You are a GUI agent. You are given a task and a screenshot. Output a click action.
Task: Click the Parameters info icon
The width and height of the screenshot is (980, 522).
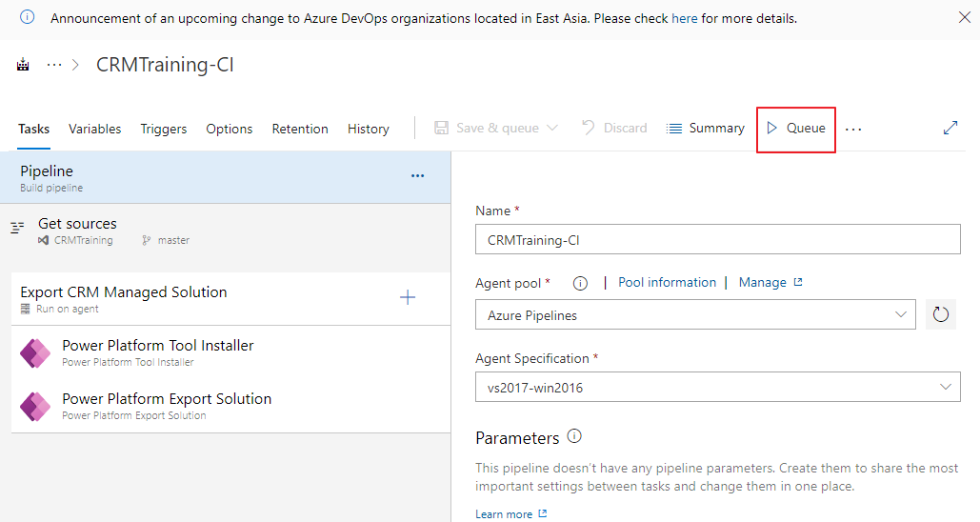(573, 436)
